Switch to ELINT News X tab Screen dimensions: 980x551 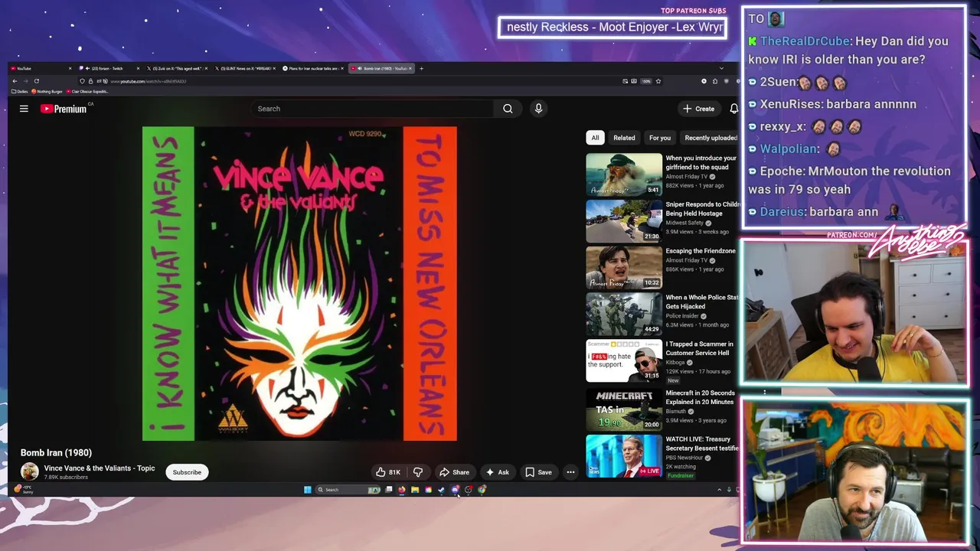245,68
